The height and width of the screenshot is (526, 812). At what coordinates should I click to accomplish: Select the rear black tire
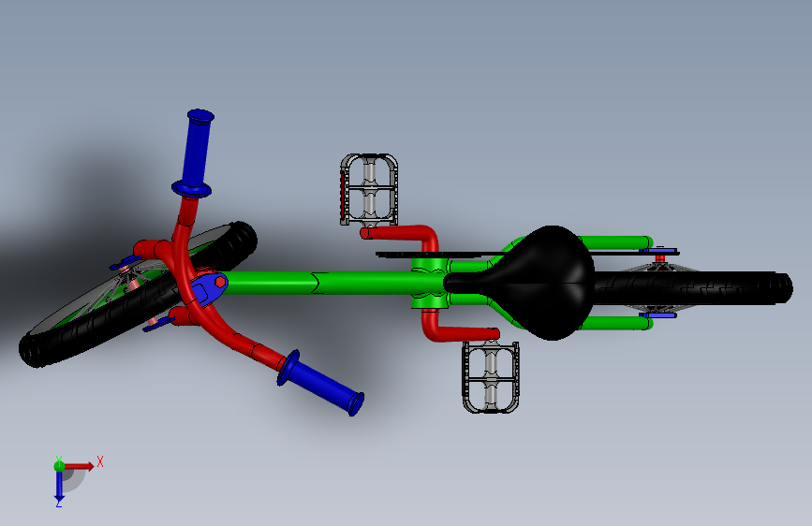tap(694, 288)
